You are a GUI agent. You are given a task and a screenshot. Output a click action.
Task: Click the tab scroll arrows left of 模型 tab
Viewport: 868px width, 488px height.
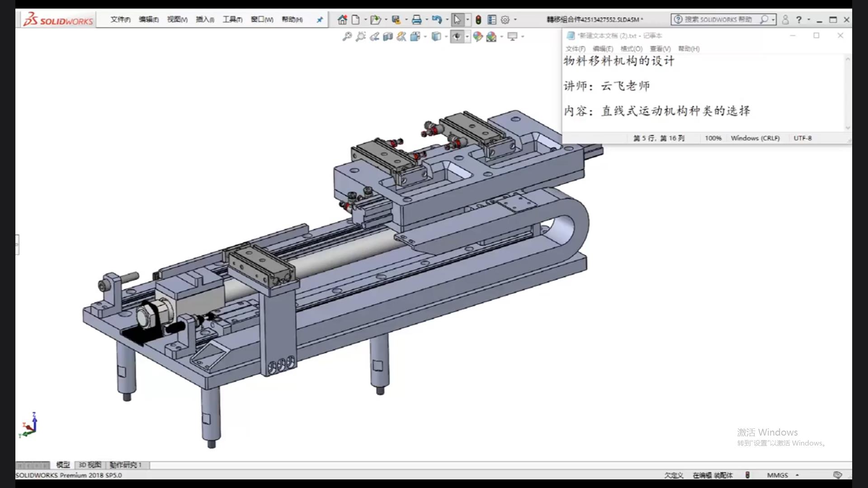click(33, 465)
